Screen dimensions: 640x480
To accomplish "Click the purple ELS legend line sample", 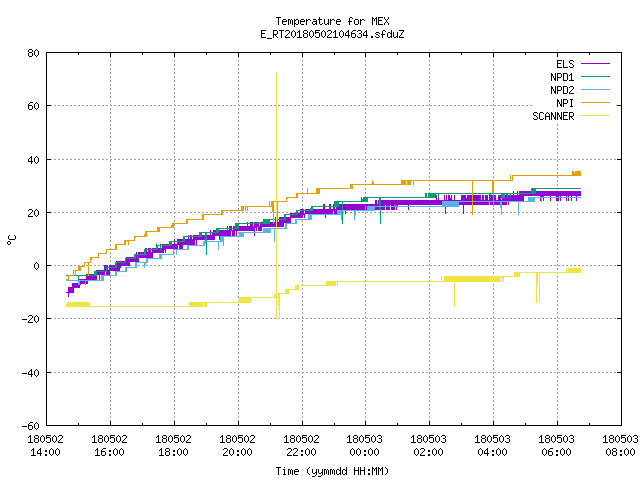I will (595, 64).
